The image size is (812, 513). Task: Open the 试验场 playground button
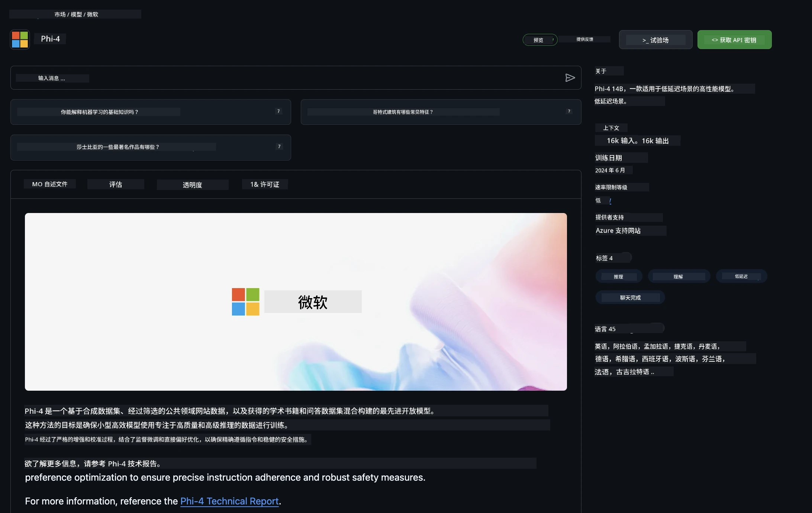[x=655, y=40]
